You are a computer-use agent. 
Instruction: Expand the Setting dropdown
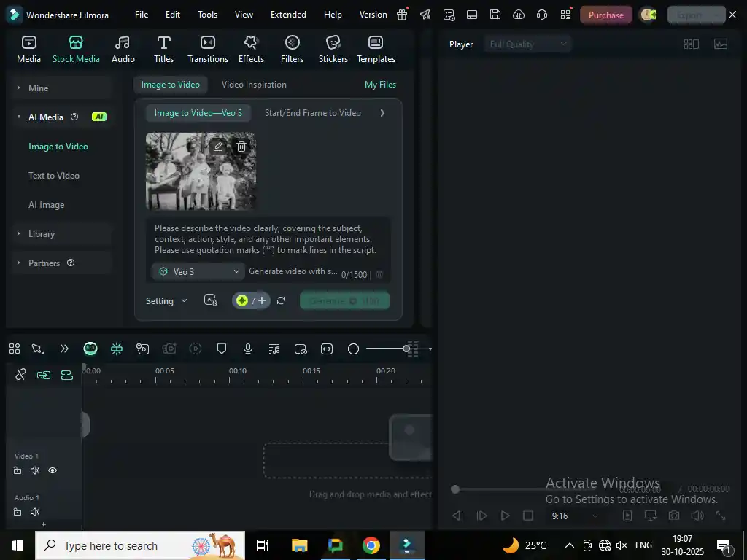tap(166, 300)
